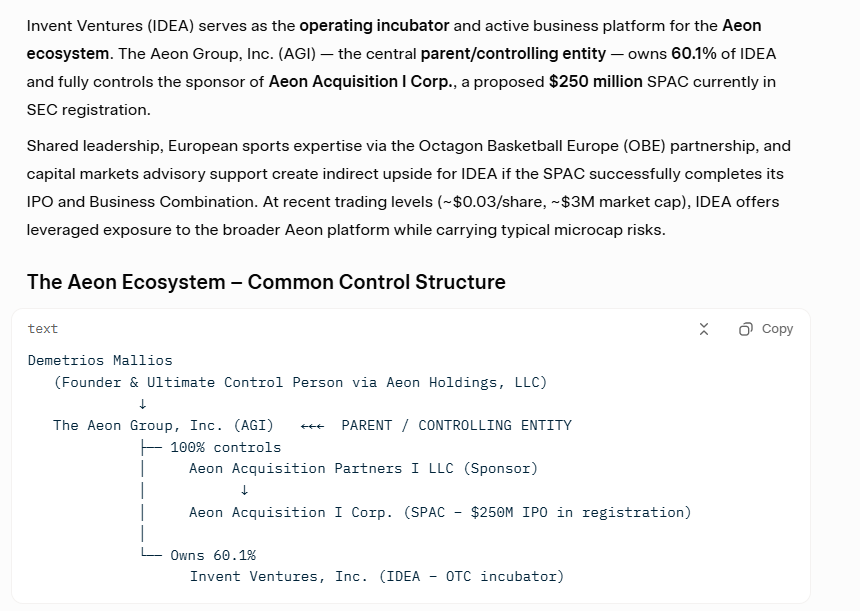Click the bold '$250 million' text
Viewport: 860px width, 611px height.
click(x=596, y=82)
